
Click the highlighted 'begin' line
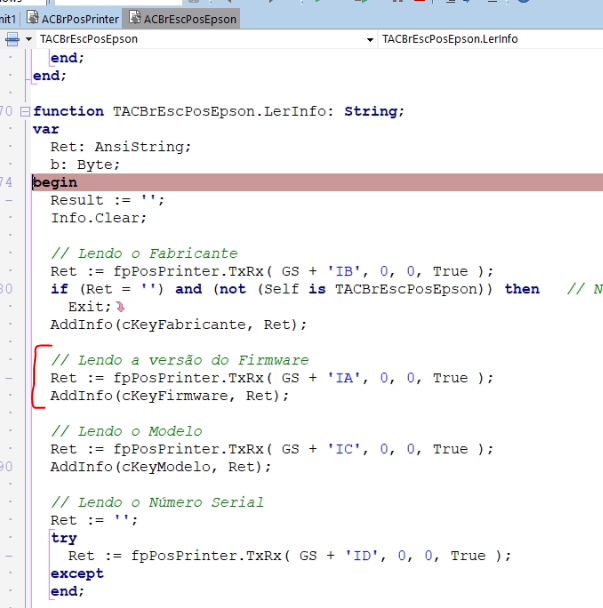(317, 182)
